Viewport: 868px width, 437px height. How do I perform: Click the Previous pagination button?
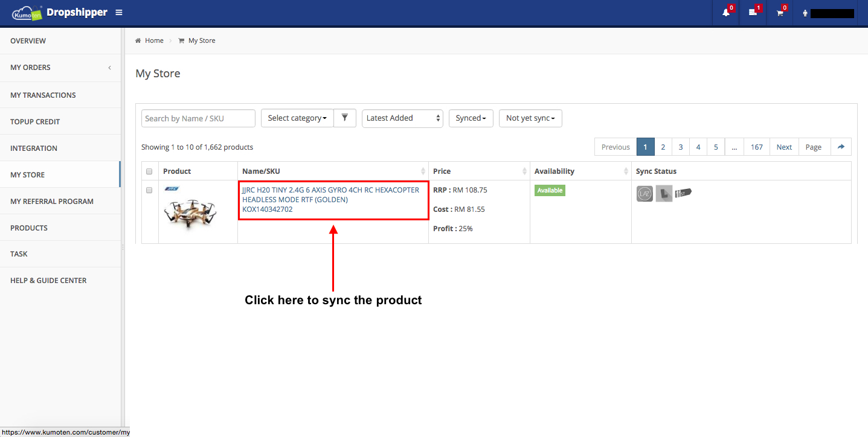(x=616, y=147)
